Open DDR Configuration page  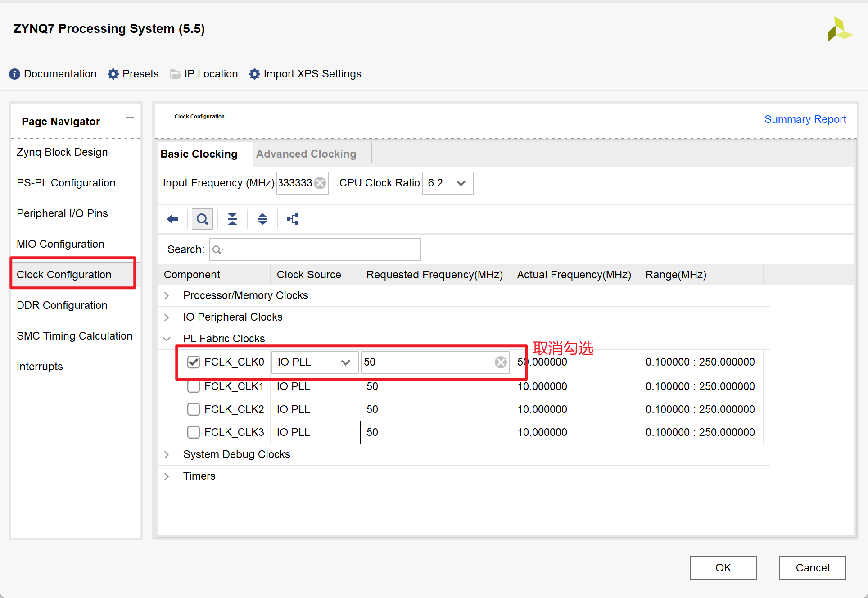(x=62, y=305)
